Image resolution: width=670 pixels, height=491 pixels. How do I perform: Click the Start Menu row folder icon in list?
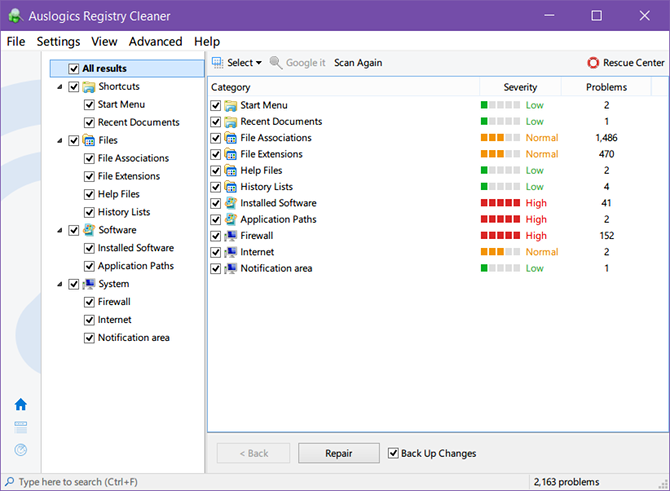coord(231,106)
